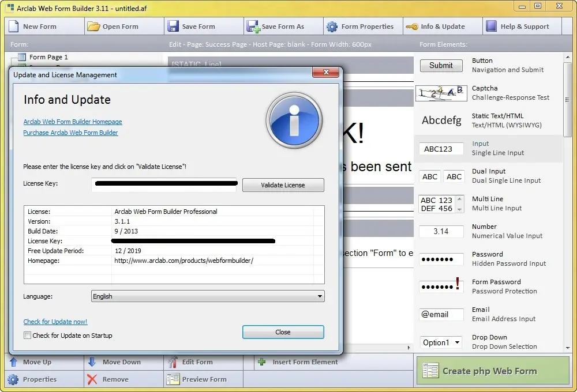Click the Homepage URL cell in license table
This screenshot has height=392, width=577.
pos(183,261)
